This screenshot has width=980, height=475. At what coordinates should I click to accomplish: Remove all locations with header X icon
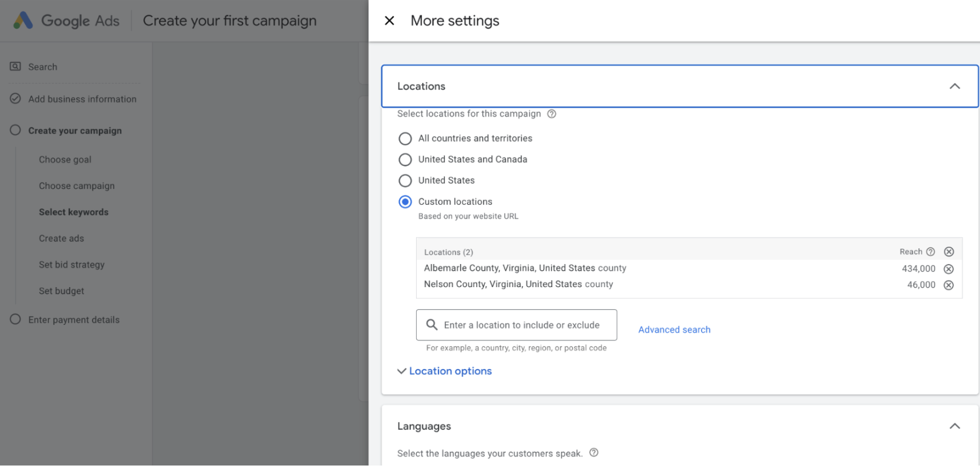(949, 252)
